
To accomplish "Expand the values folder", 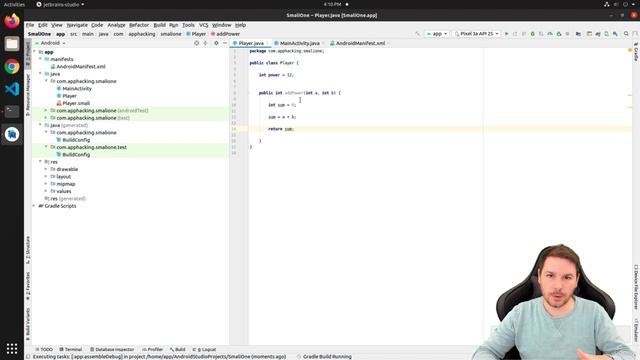I will coord(46,191).
